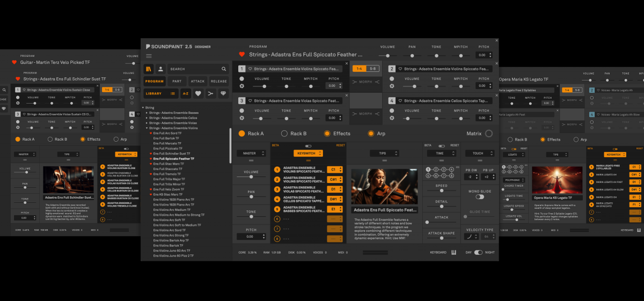644x301 pixels.
Task: Click part number 1 badge
Action: (242, 69)
